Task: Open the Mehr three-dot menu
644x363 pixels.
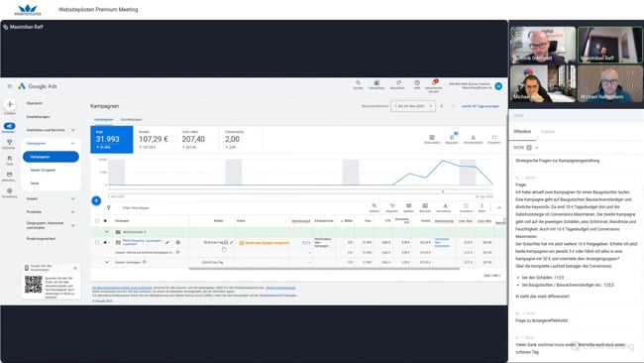Action: pos(482,205)
